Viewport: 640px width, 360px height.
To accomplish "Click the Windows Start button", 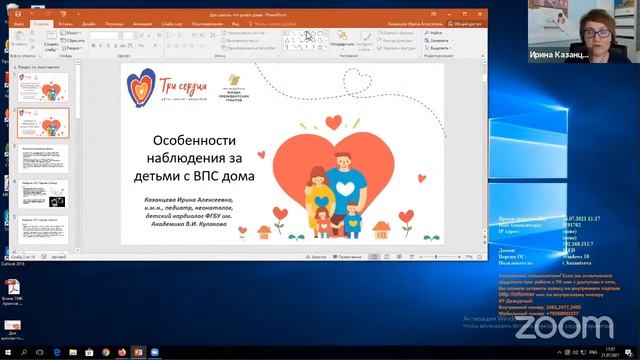I will [7, 352].
